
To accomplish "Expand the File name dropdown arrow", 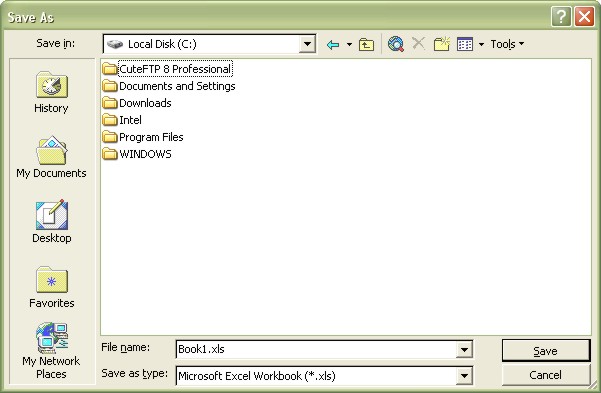I will [x=464, y=349].
